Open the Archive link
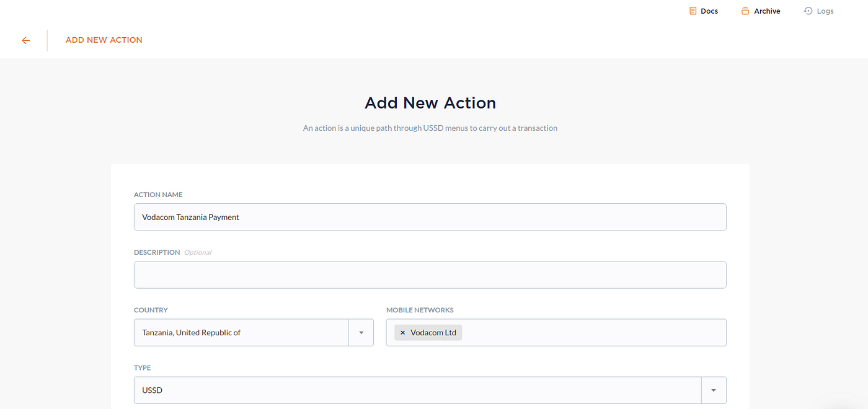Viewport: 868px width, 409px height. [761, 11]
